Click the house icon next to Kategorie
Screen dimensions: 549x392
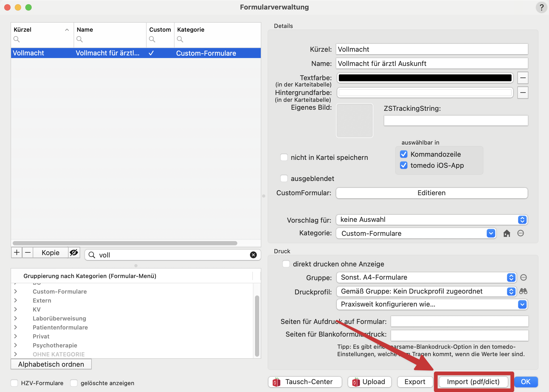507,233
